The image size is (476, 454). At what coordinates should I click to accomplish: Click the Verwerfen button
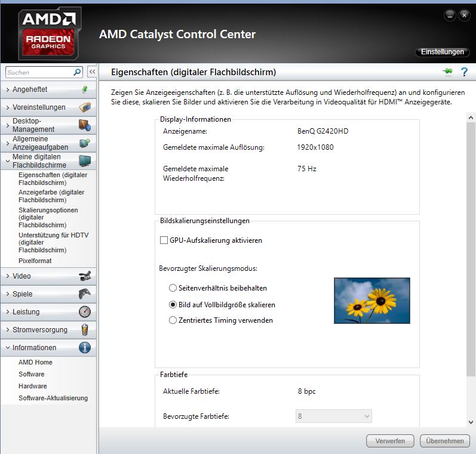390,441
